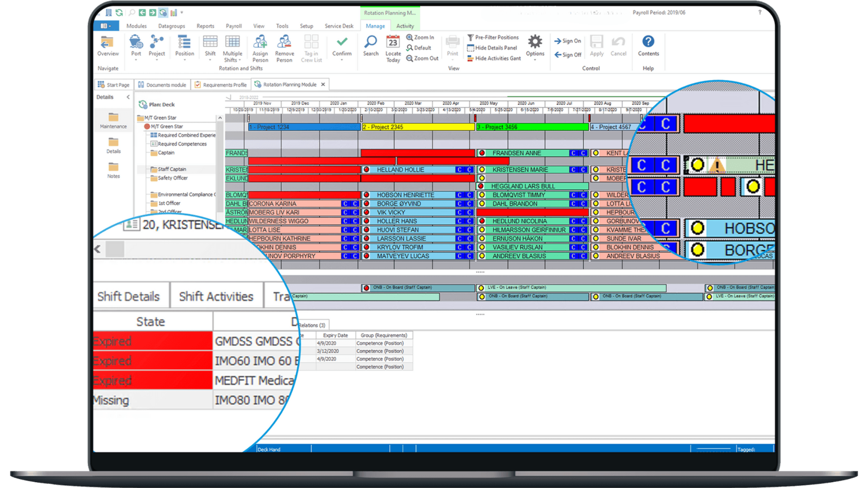Screen dimensions: 868x488
Task: Click the Project nodes icon
Action: [x=156, y=42]
